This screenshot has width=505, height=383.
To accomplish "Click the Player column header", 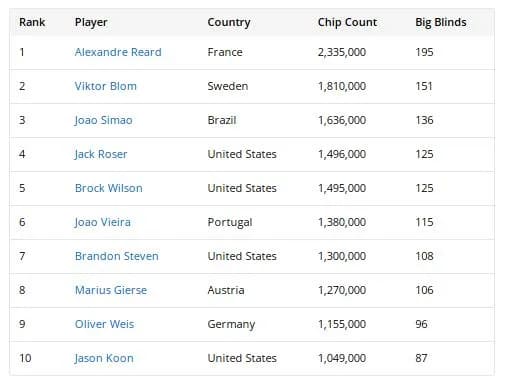I will (x=91, y=23).
